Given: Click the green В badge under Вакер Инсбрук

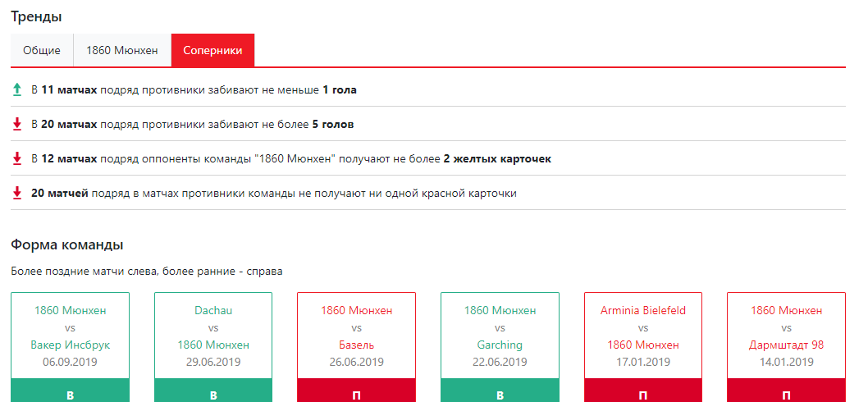Looking at the screenshot, I should 70,394.
